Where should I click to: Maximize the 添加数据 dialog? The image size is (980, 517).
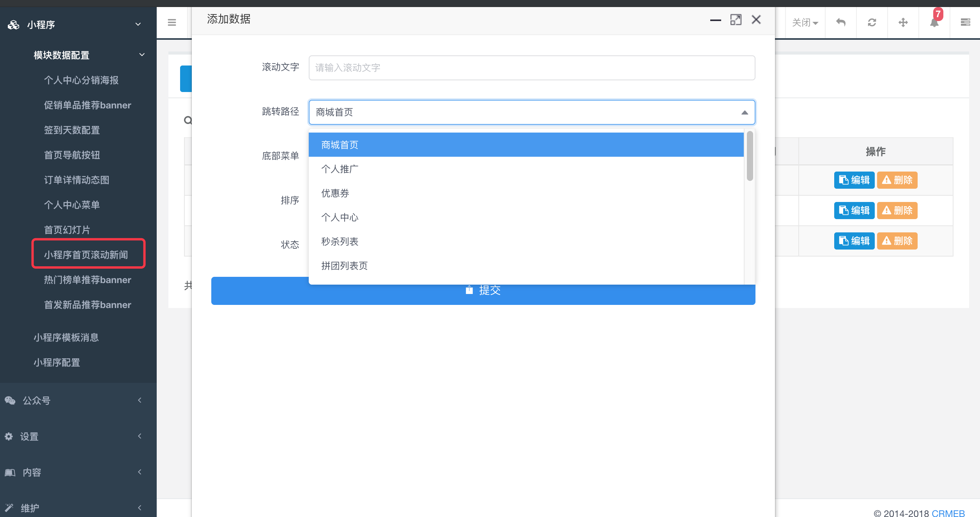736,19
